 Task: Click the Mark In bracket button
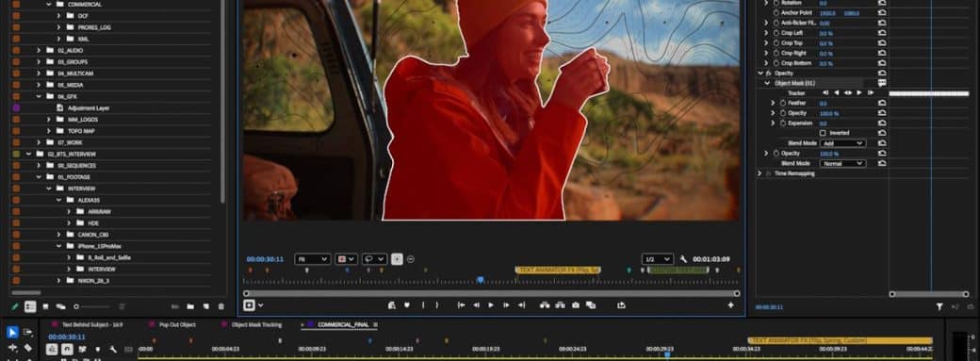coord(423,305)
